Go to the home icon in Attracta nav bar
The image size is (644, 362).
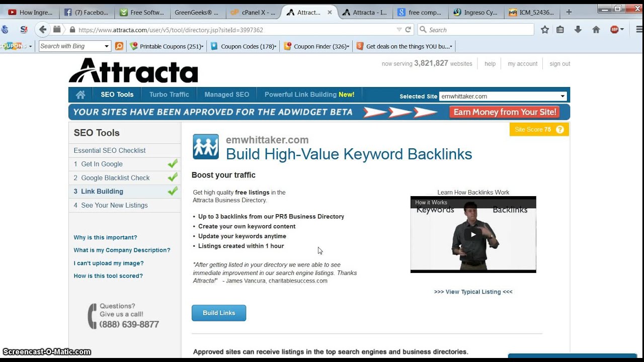(80, 95)
